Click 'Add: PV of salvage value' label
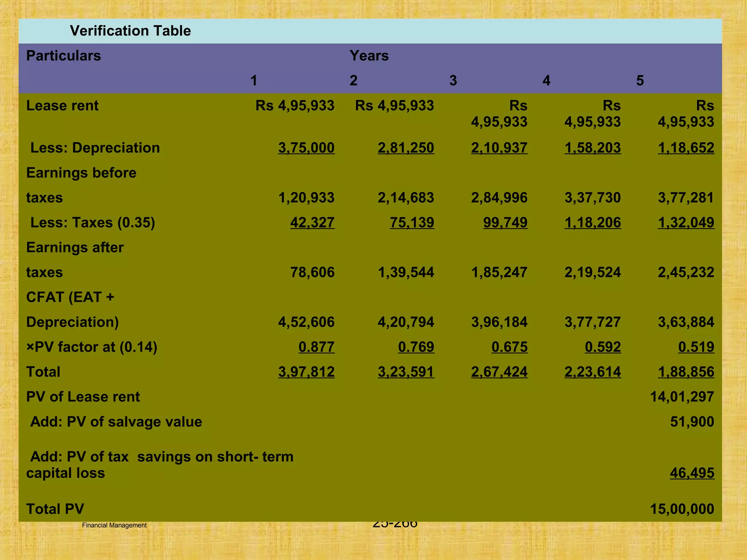The width and height of the screenshot is (747, 560). (x=116, y=422)
